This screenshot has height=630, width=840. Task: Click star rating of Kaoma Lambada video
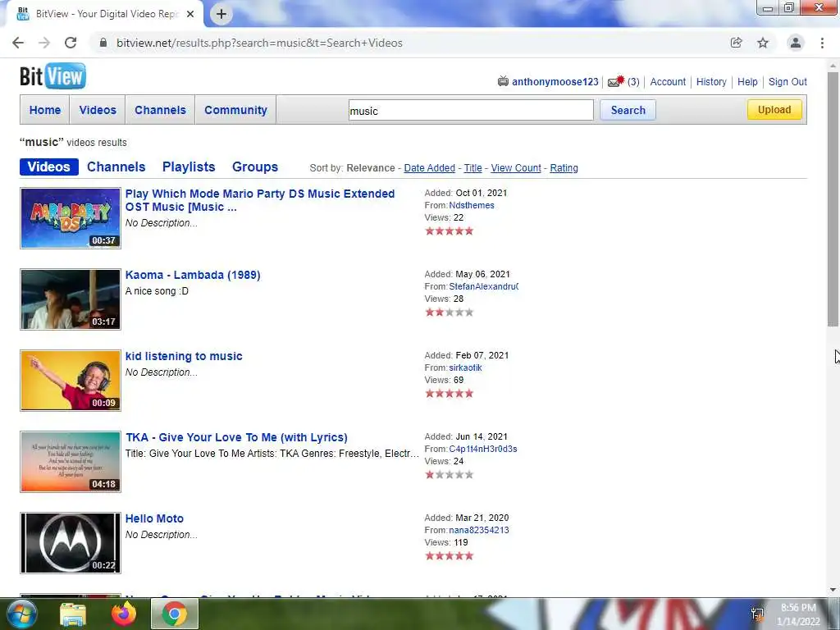click(x=449, y=313)
